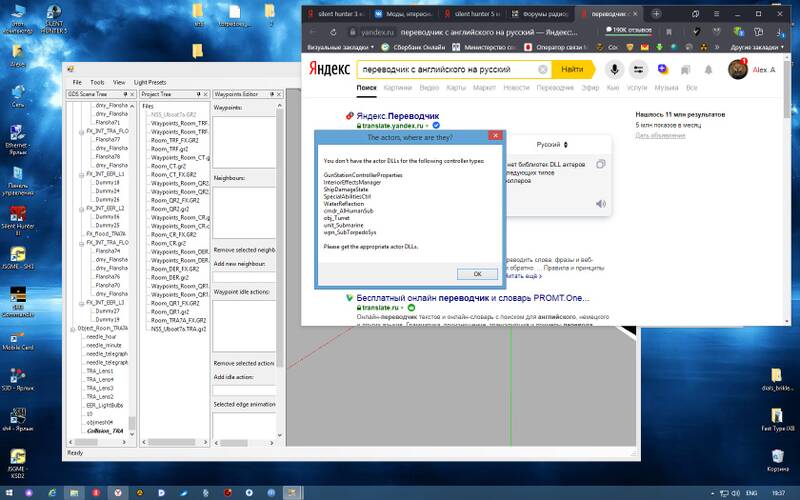Open Yandex notifications bell

click(x=708, y=70)
